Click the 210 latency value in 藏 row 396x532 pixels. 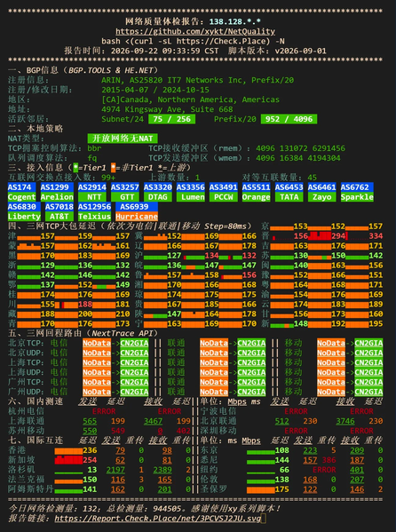point(123,314)
